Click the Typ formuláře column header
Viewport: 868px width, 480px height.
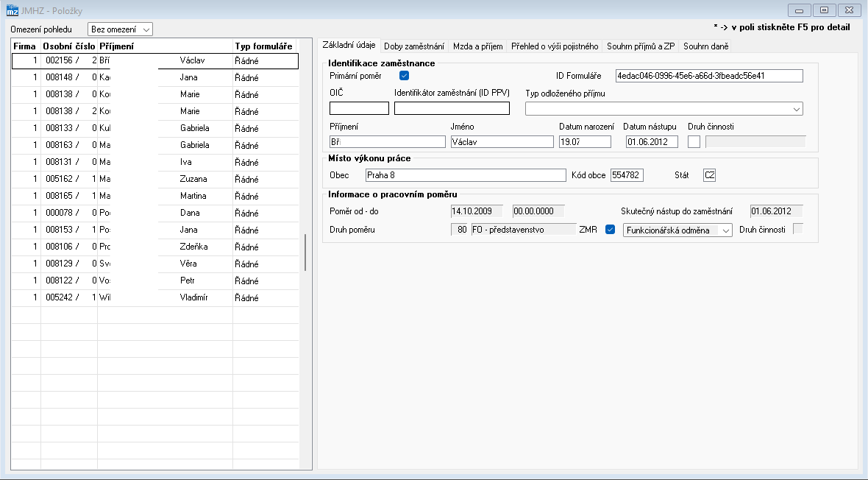(x=266, y=46)
